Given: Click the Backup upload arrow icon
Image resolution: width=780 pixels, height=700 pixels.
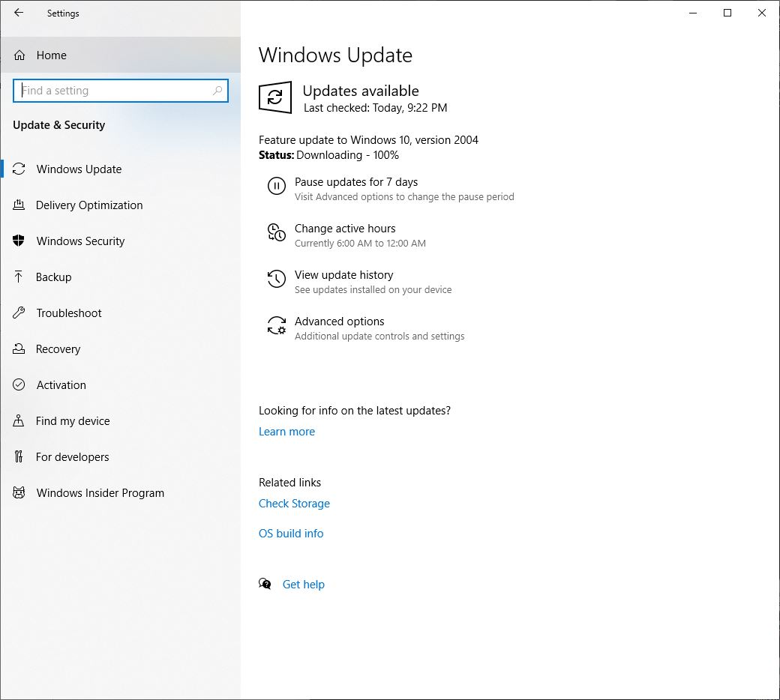Looking at the screenshot, I should click(19, 277).
